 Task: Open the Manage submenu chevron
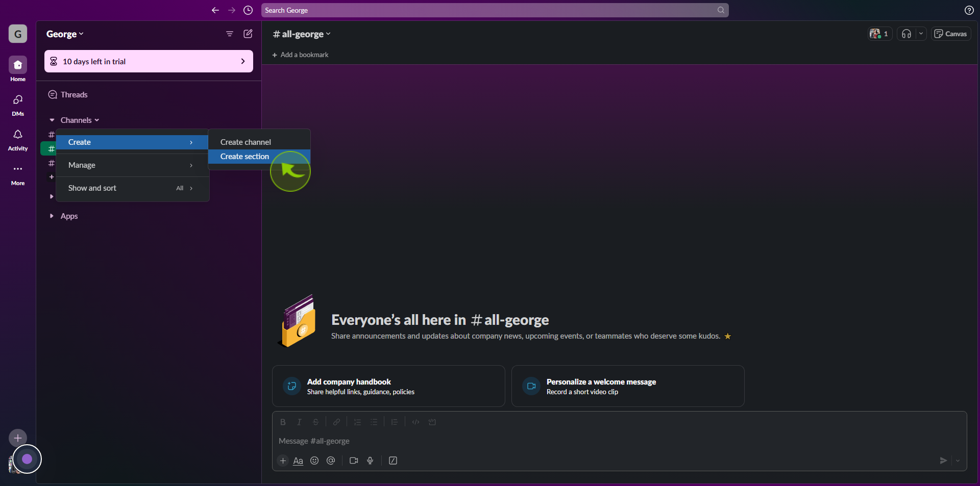point(191,165)
